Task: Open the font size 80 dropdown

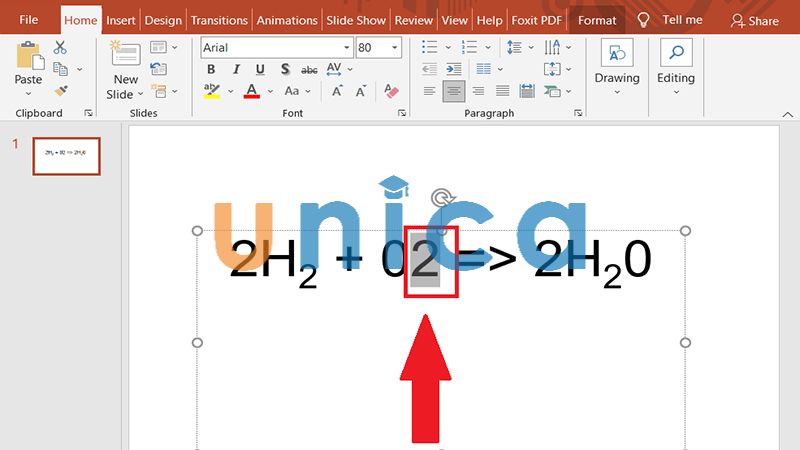Action: (394, 48)
